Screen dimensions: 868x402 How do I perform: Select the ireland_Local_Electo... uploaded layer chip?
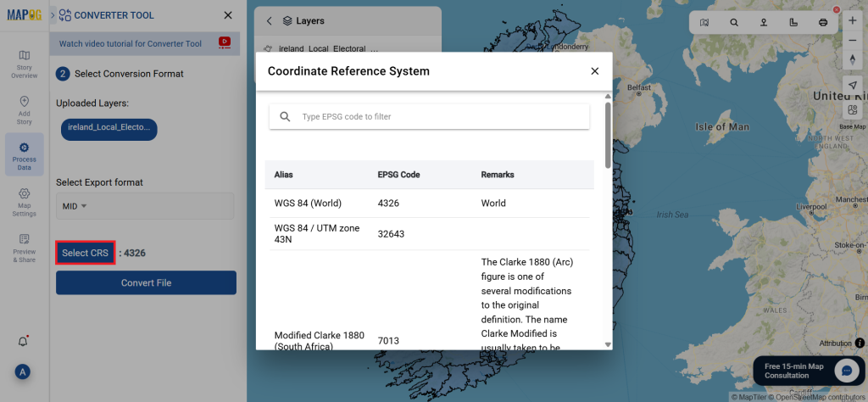(109, 128)
